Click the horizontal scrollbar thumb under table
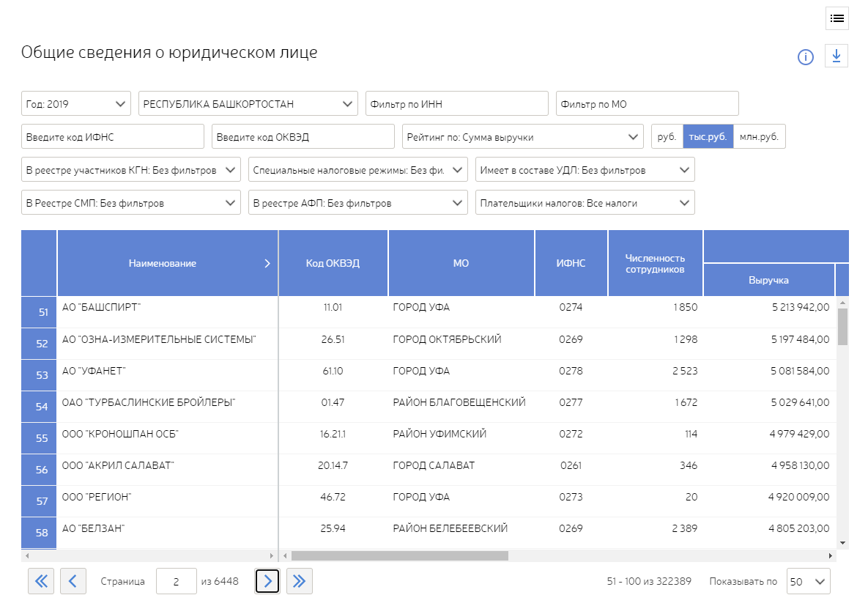The width and height of the screenshot is (868, 606). [x=399, y=556]
